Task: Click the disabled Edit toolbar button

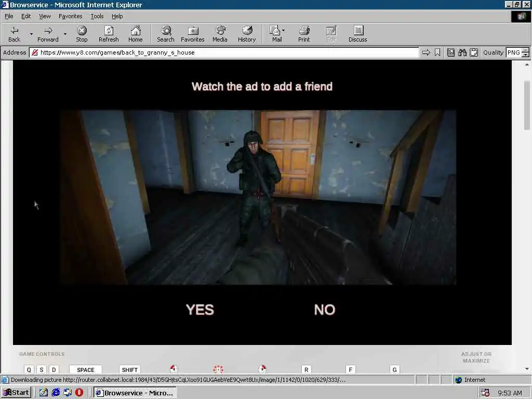Action: (331, 34)
